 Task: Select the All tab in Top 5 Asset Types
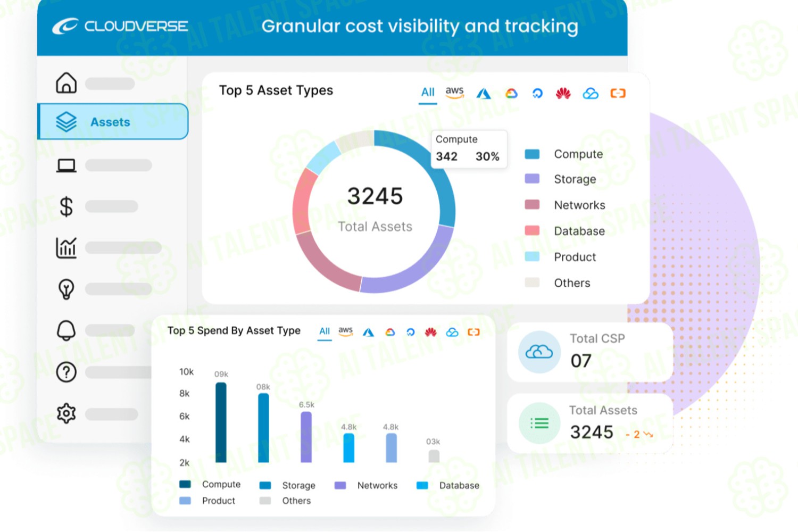coord(428,93)
